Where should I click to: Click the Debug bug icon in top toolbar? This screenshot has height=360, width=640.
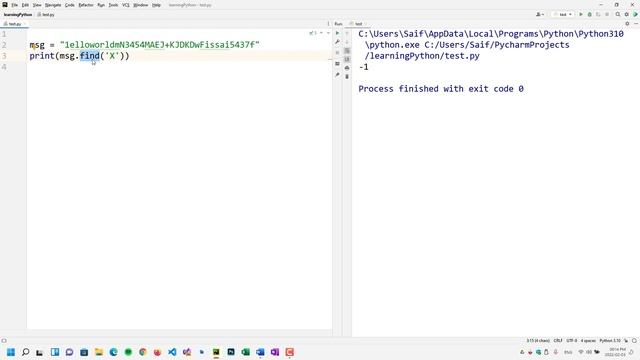pos(589,14)
